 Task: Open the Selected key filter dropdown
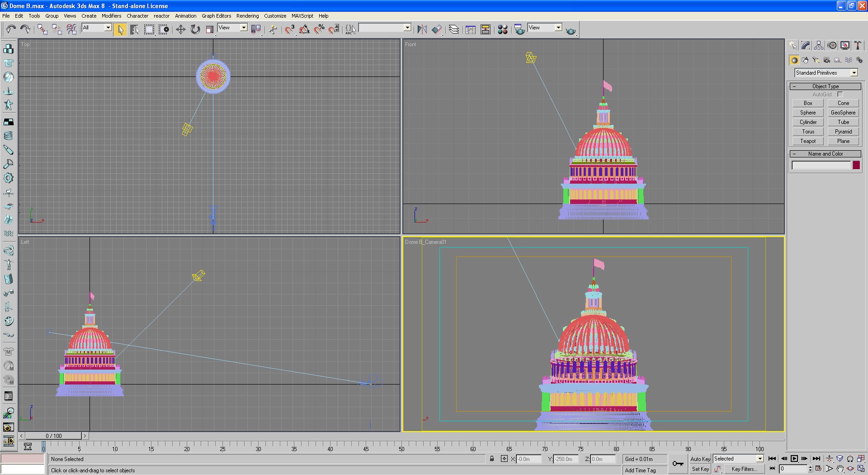coord(738,459)
